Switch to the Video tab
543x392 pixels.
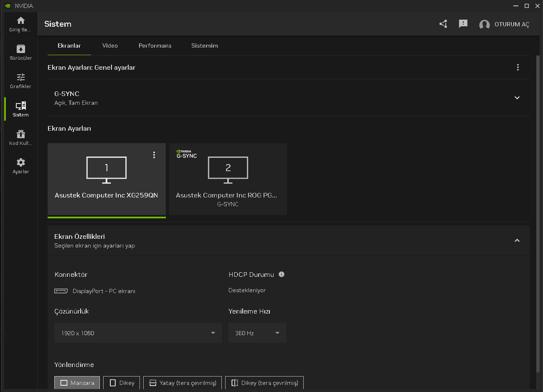coord(110,46)
